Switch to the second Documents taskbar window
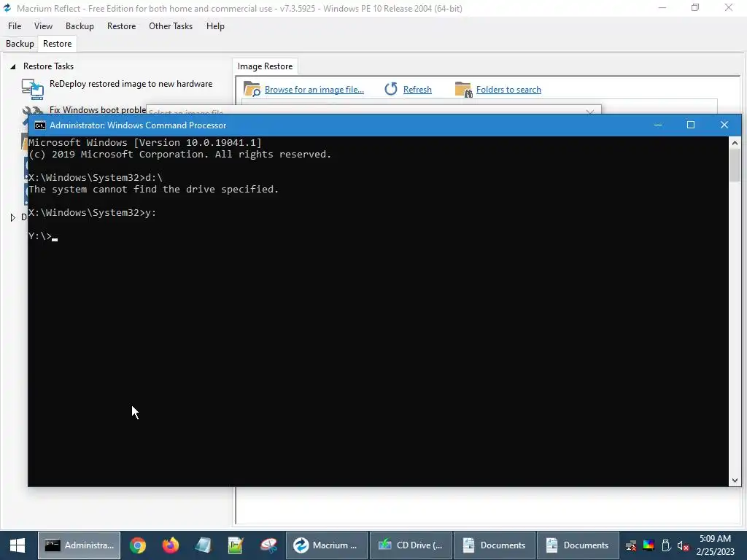Viewport: 747px width, 560px height. (x=578, y=545)
